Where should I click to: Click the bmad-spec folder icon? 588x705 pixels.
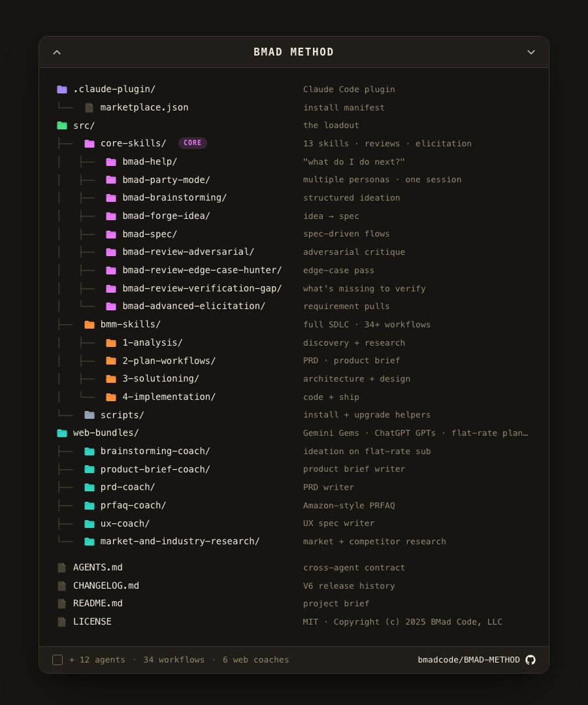tap(111, 235)
